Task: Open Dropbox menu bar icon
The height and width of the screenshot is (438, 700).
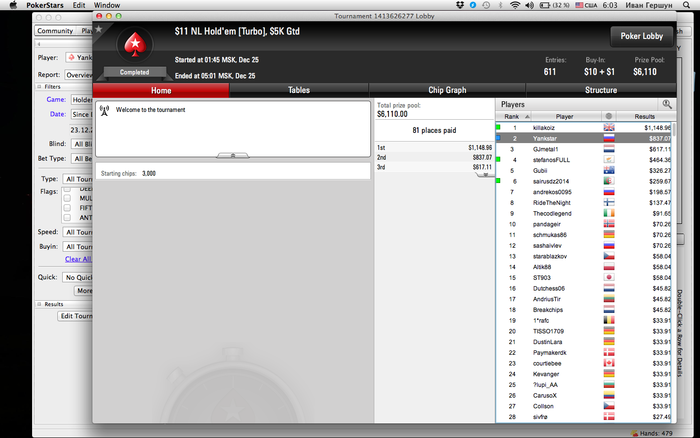Action: 460,5
